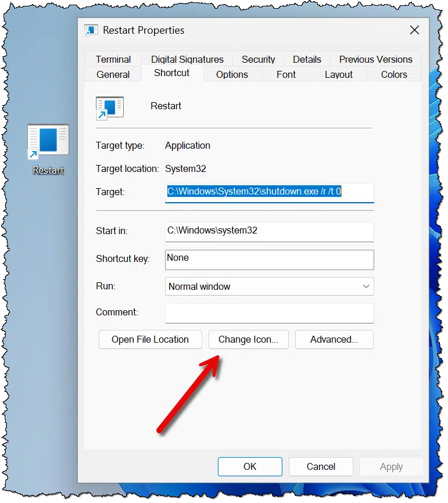
Task: Click into the Target text field
Action: point(269,192)
